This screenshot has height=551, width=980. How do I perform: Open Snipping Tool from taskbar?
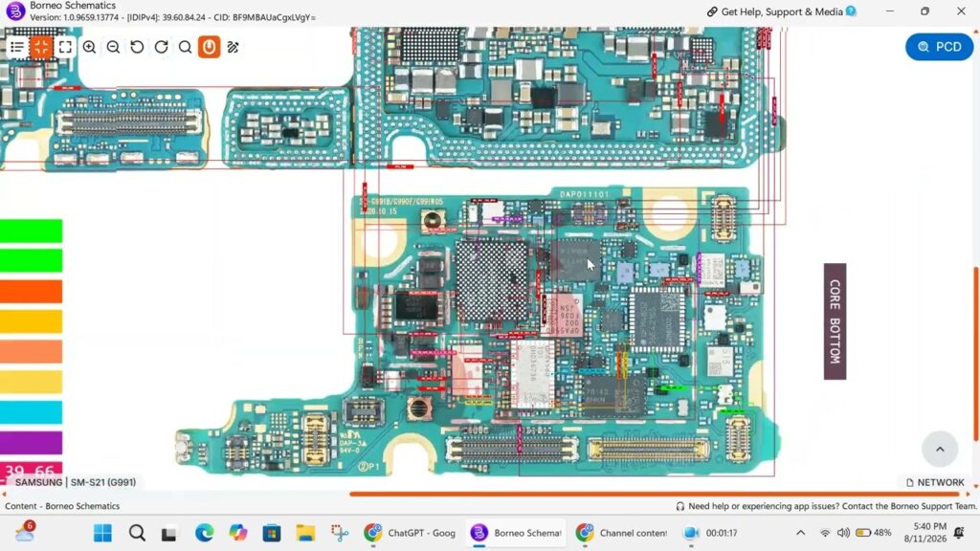[340, 533]
